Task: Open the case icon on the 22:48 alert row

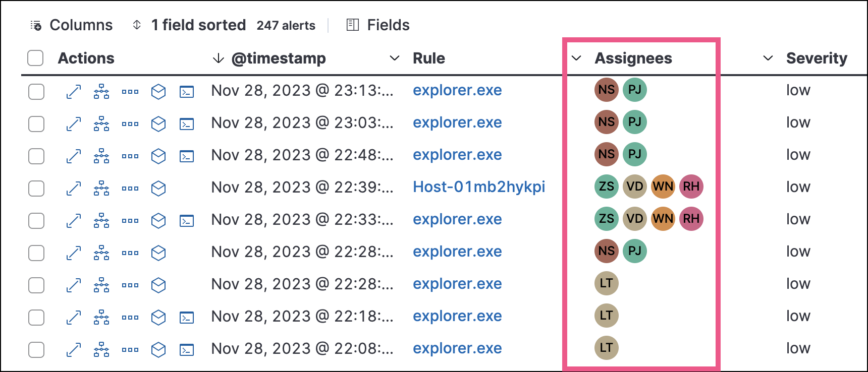Action: pos(158,156)
